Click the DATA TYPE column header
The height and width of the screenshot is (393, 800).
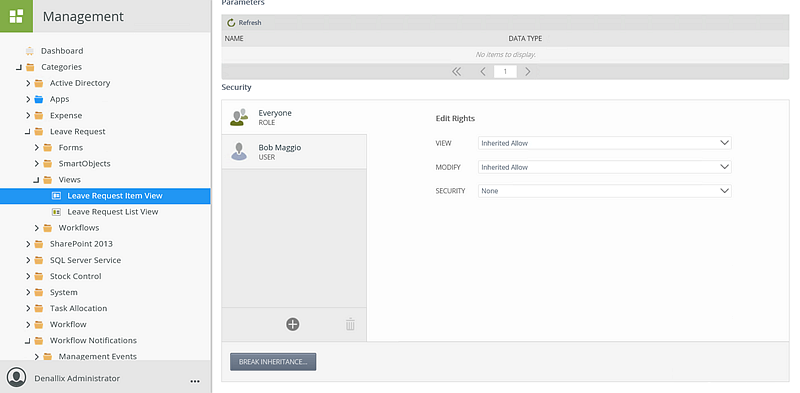(x=525, y=39)
